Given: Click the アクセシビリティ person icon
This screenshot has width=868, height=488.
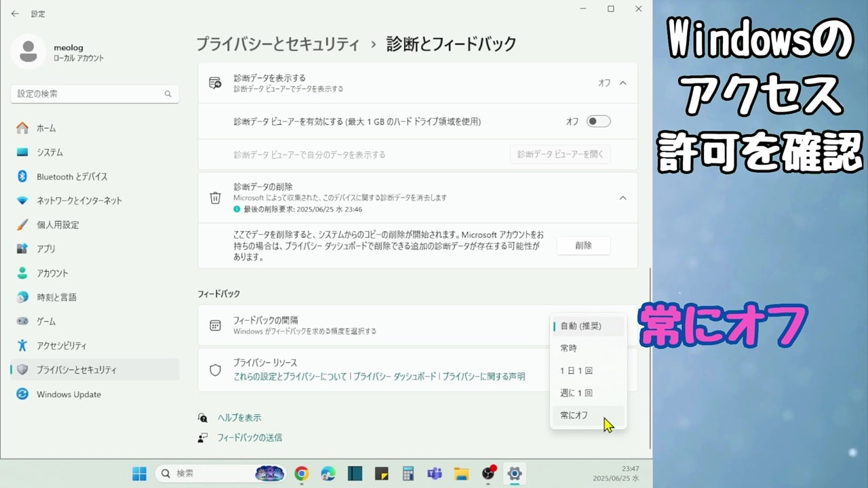Looking at the screenshot, I should tap(22, 346).
